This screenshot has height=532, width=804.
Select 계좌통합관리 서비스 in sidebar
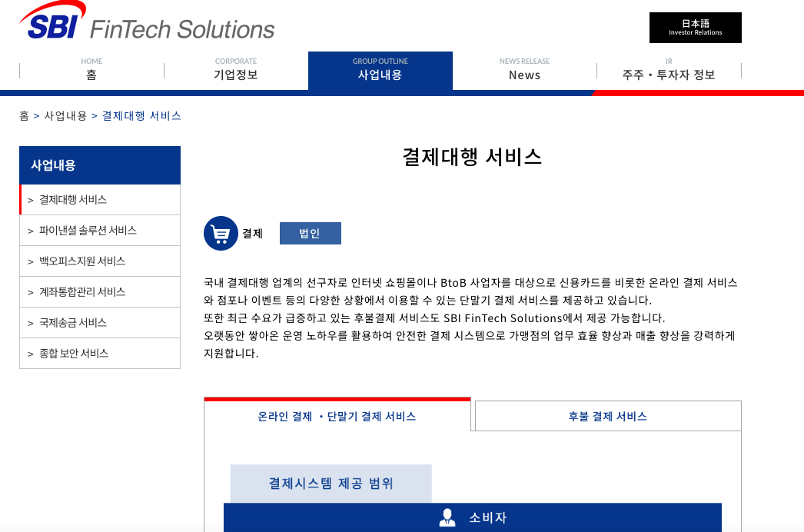[x=100, y=292]
